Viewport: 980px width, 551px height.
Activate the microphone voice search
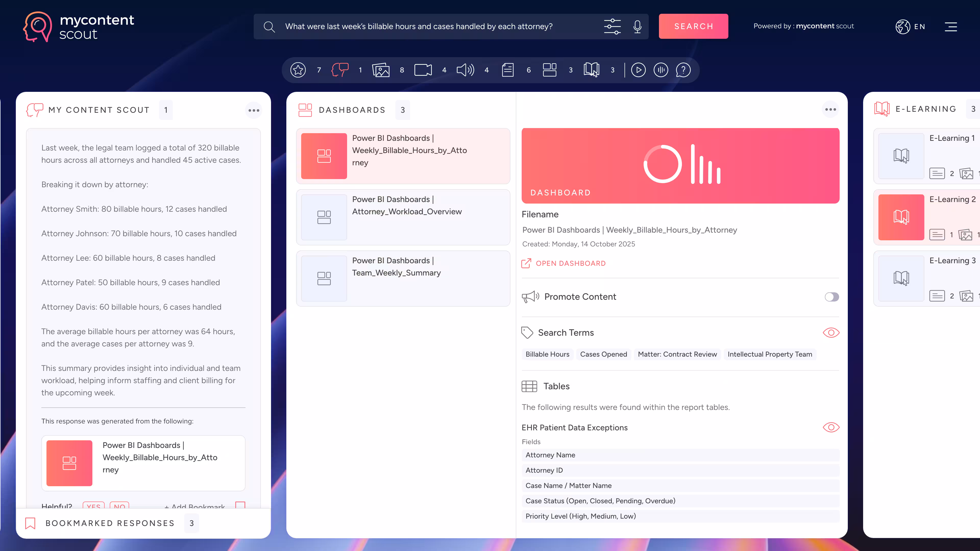638,27
